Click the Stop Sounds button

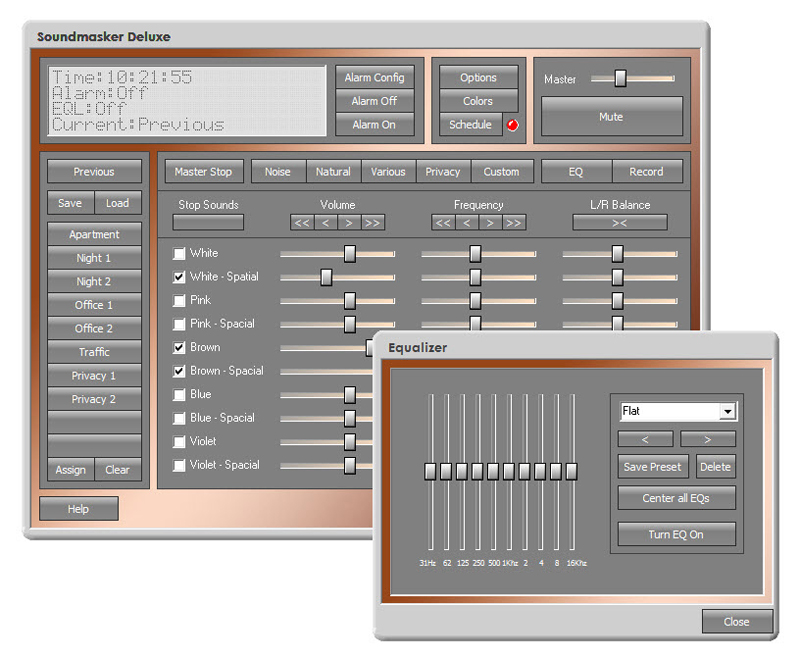click(x=208, y=223)
